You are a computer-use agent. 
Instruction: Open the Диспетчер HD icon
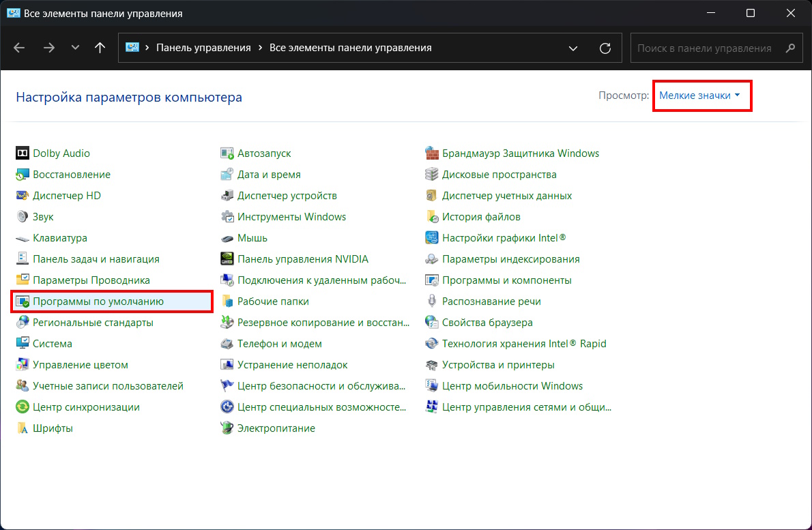[23, 196]
